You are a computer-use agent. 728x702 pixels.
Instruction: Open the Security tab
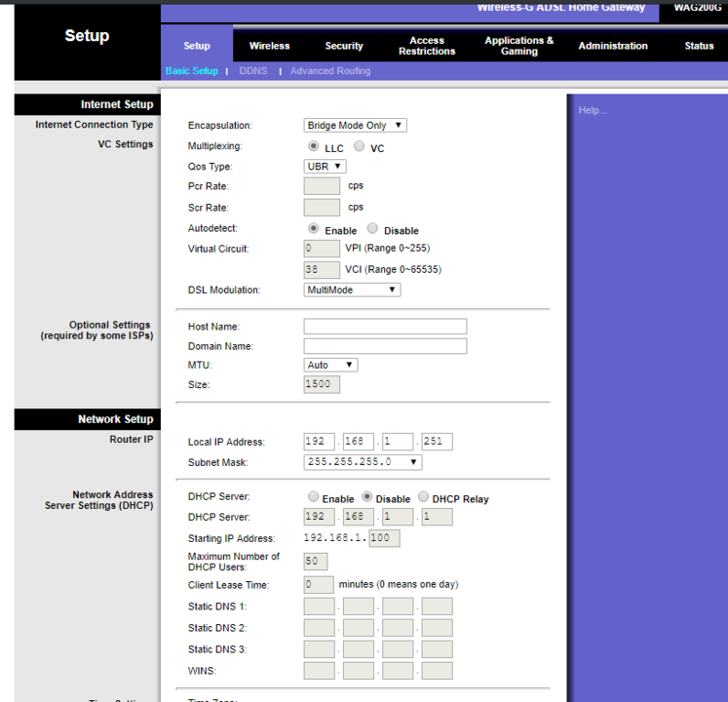(x=344, y=46)
